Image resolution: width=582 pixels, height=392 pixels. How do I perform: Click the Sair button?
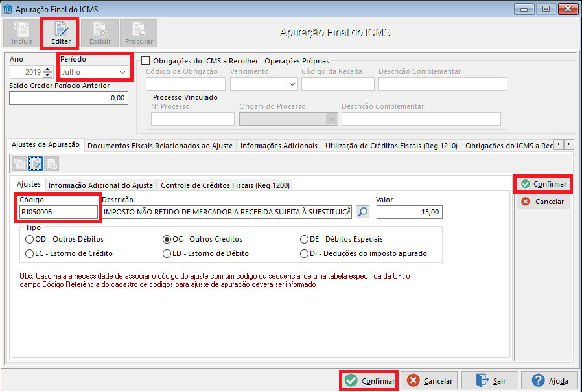tap(490, 381)
